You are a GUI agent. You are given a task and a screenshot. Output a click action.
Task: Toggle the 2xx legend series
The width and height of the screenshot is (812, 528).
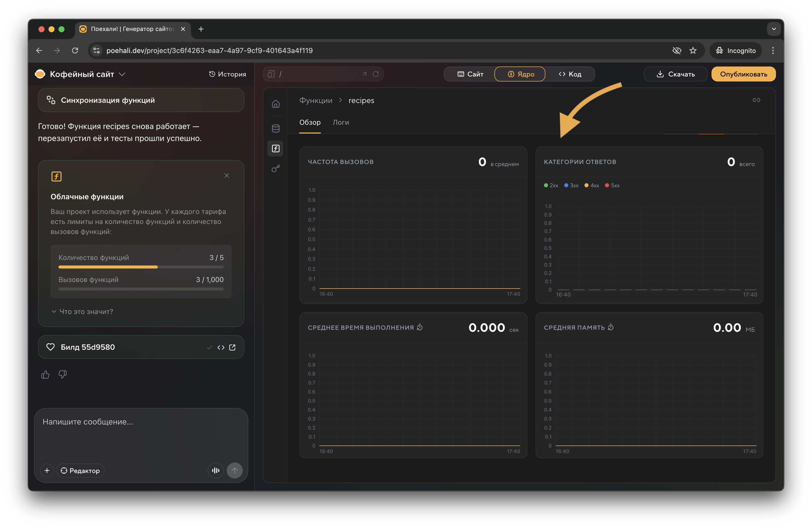click(551, 185)
